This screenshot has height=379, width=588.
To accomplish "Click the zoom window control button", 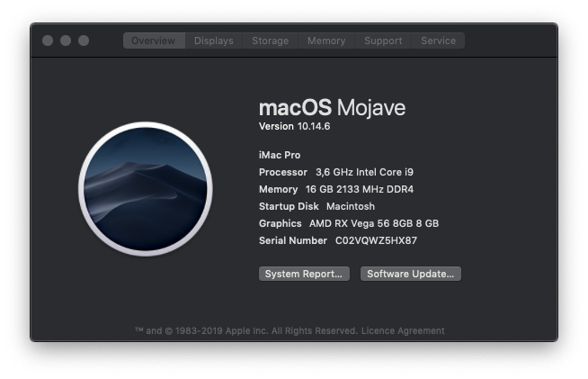I will tap(84, 41).
